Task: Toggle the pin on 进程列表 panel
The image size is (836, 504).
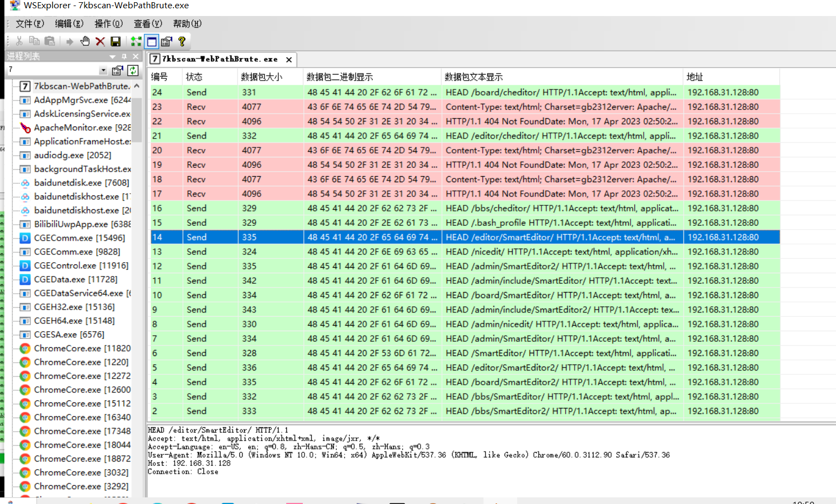Action: [x=124, y=56]
